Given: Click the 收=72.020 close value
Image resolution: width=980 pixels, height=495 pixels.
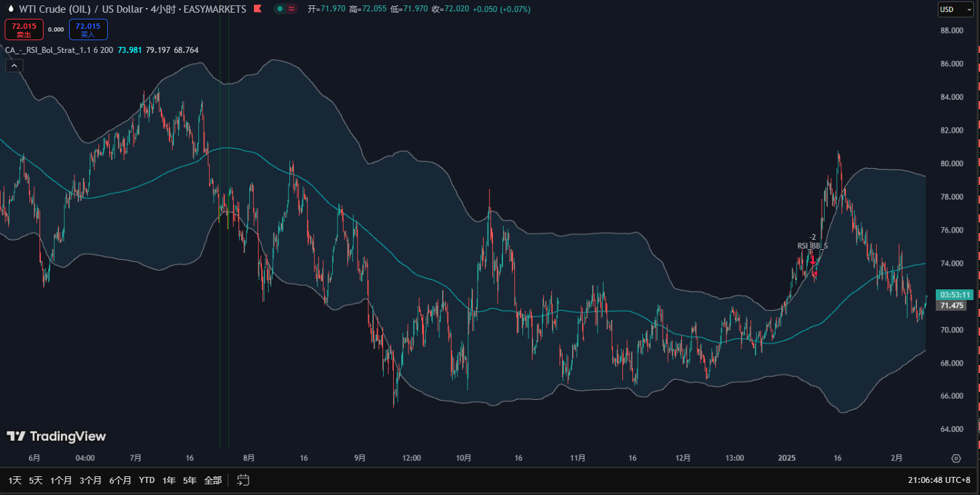Looking at the screenshot, I should point(450,9).
